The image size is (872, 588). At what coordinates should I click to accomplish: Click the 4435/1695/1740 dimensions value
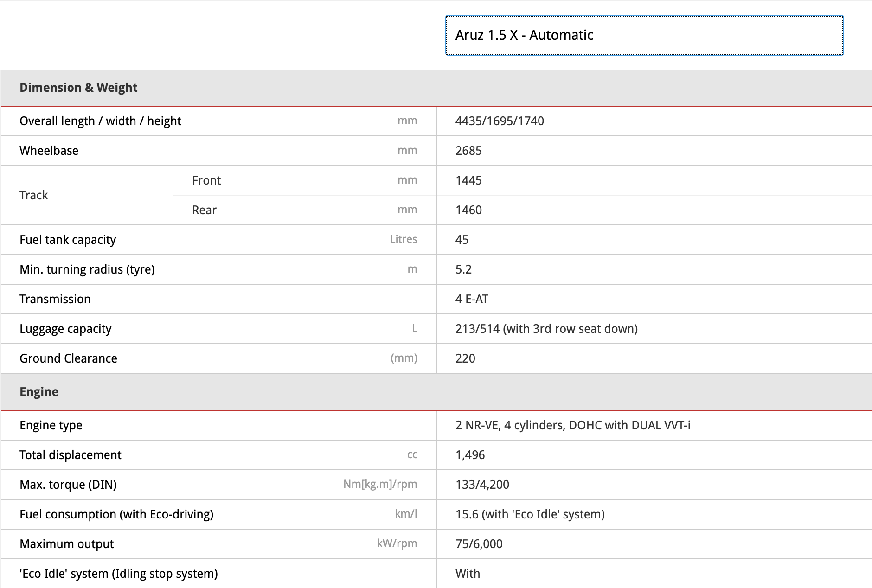pyautogui.click(x=500, y=121)
